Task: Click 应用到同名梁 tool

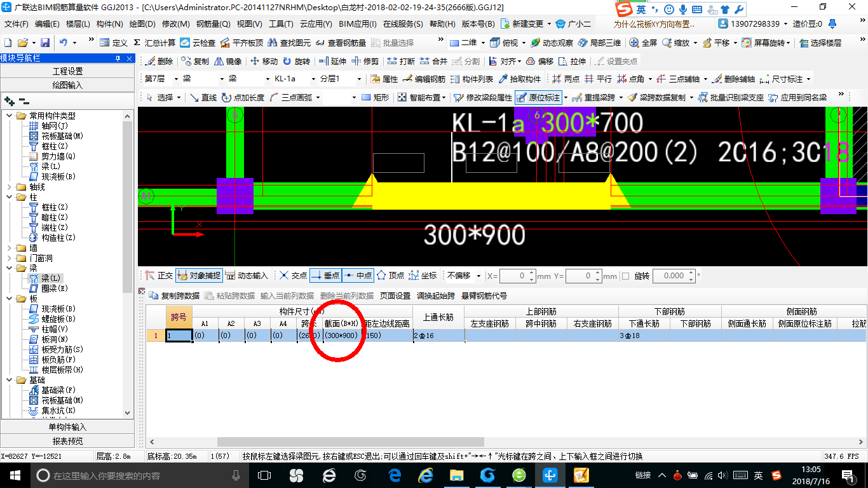Action: [798, 98]
